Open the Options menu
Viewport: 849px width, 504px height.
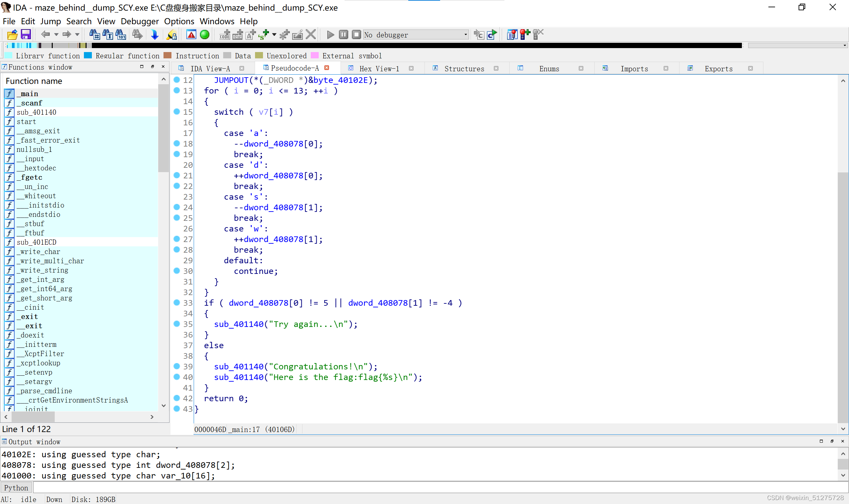click(179, 21)
